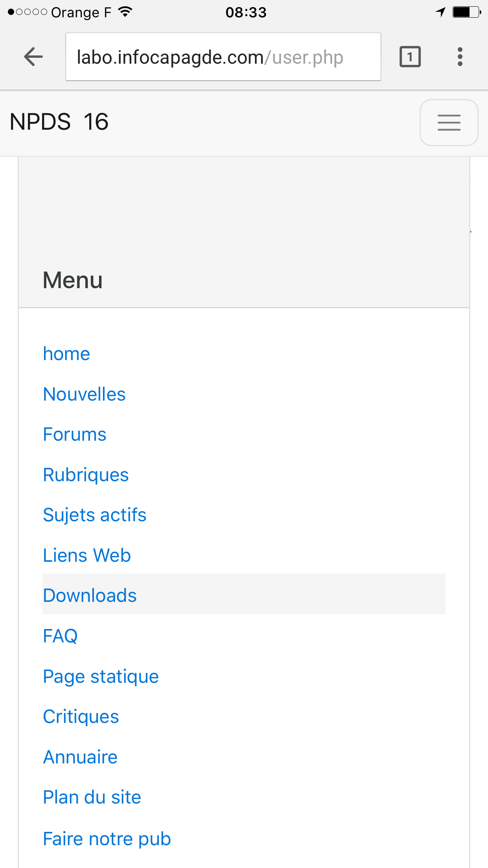Open the Critiques link
Viewport: 488px width, 868px height.
(81, 717)
